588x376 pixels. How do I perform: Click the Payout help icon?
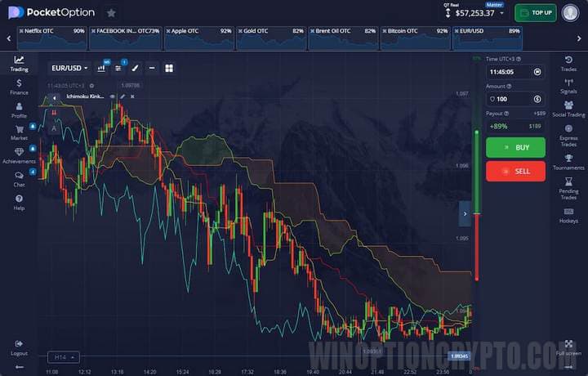pyautogui.click(x=506, y=114)
